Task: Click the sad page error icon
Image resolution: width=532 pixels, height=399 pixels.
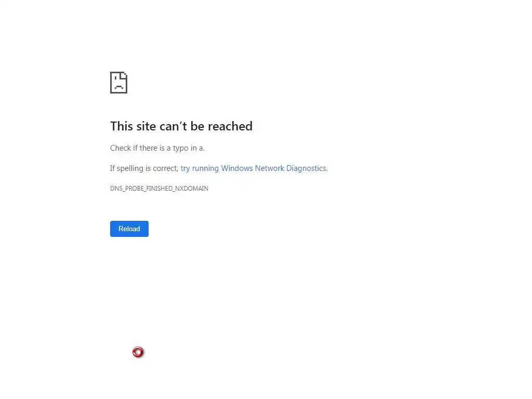Action: click(118, 83)
